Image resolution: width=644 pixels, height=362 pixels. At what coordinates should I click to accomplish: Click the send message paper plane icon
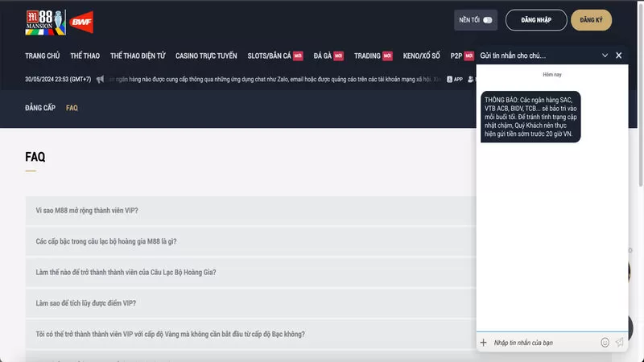click(619, 343)
